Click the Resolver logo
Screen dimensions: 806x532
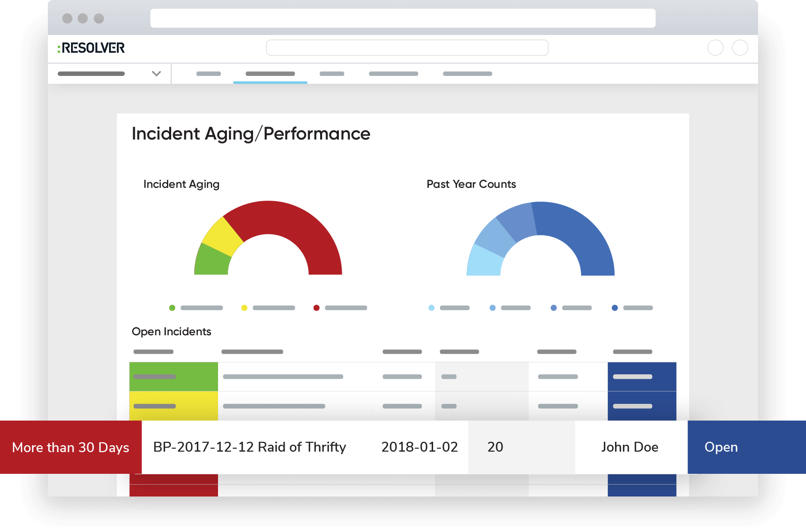(91, 48)
